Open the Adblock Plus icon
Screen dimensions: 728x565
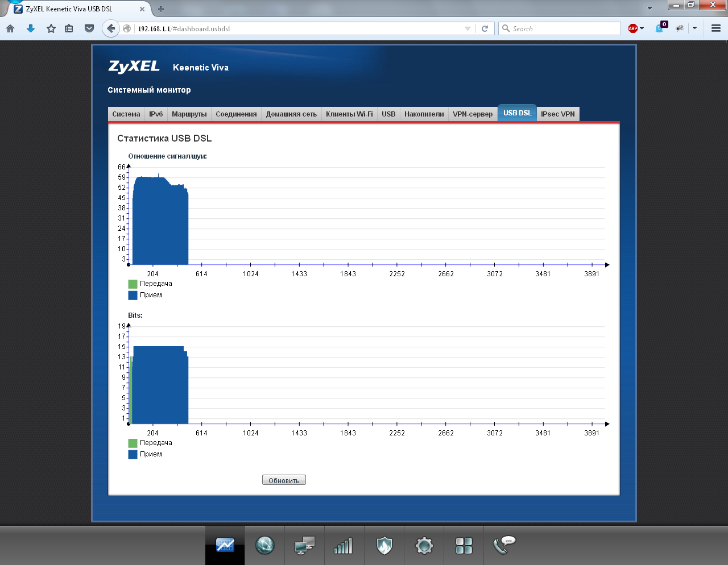tap(632, 28)
